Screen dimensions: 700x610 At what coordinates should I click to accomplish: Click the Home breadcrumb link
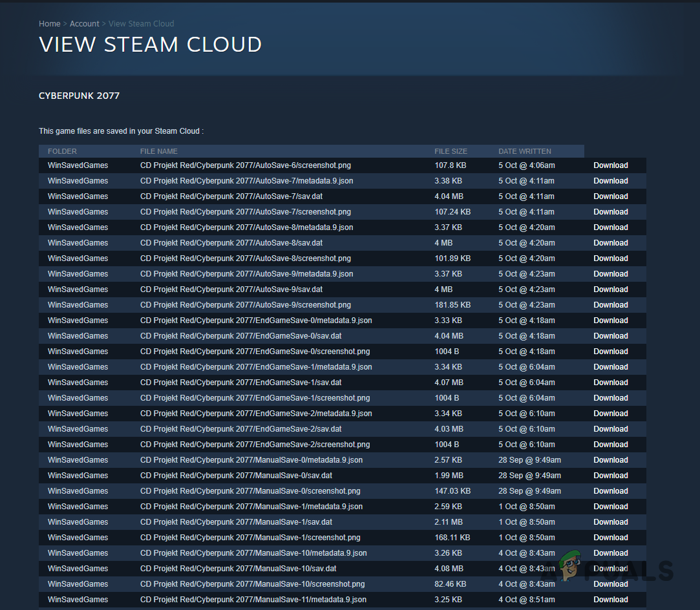click(x=49, y=23)
